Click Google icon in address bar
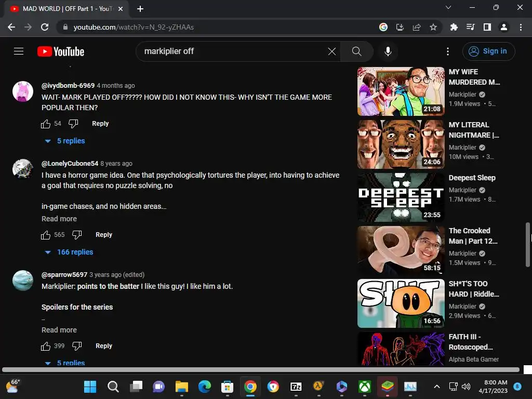Viewport: 532px width, 399px height. (x=383, y=27)
